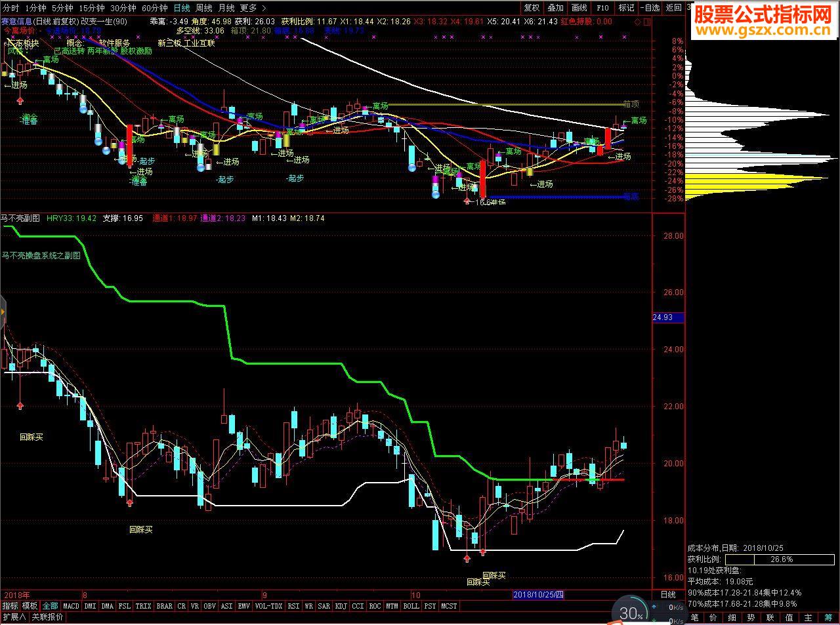840x625 pixels.
Task: Apply the MCST indicator
Action: [x=450, y=606]
